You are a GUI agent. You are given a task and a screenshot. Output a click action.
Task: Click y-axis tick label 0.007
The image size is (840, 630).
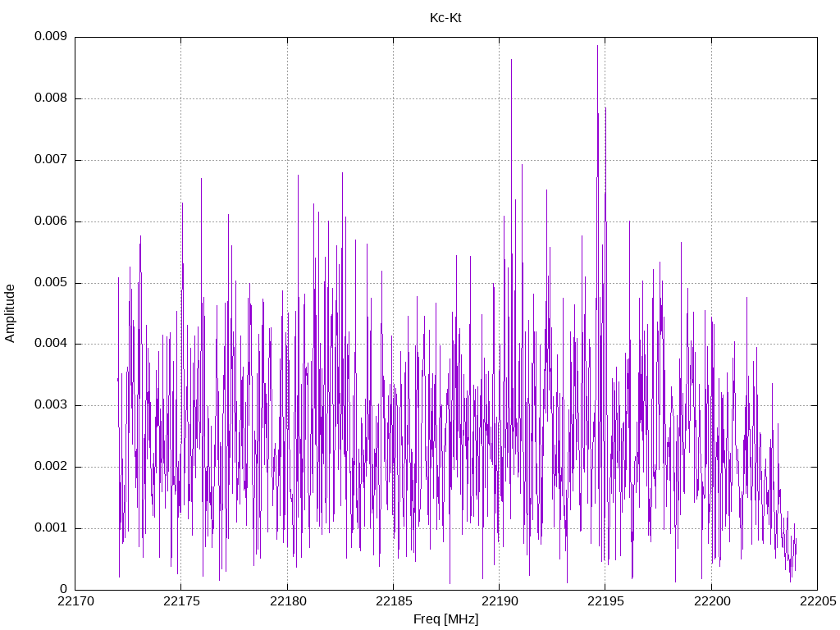51,159
